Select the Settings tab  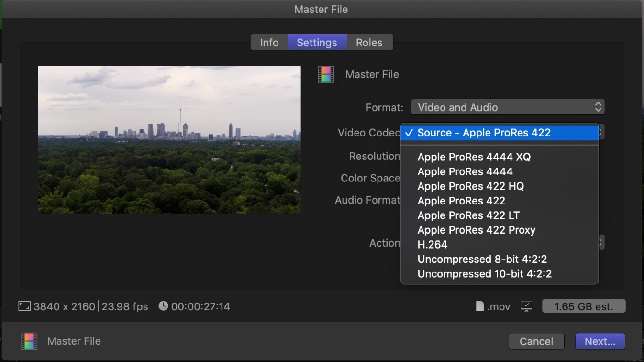click(317, 42)
